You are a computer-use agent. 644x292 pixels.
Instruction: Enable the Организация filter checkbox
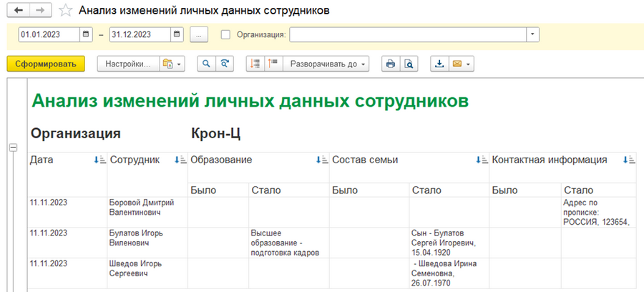coord(225,34)
